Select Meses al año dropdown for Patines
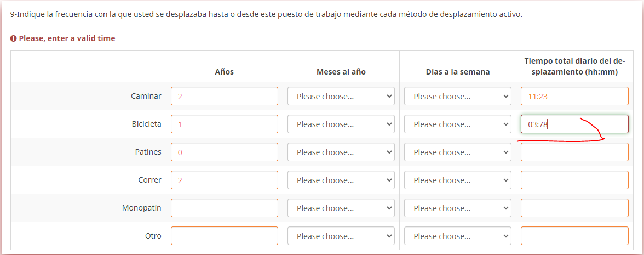The width and height of the screenshot is (644, 255). (x=341, y=152)
